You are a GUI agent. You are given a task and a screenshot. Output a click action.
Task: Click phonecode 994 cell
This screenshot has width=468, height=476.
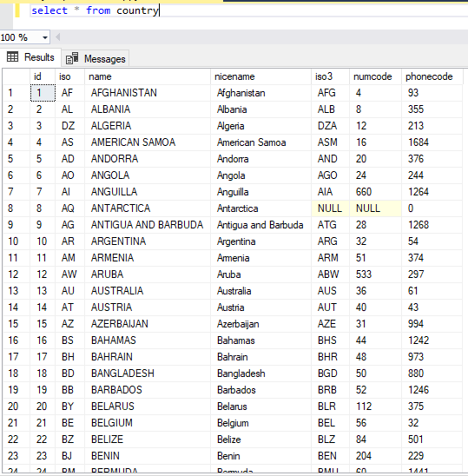(432, 324)
